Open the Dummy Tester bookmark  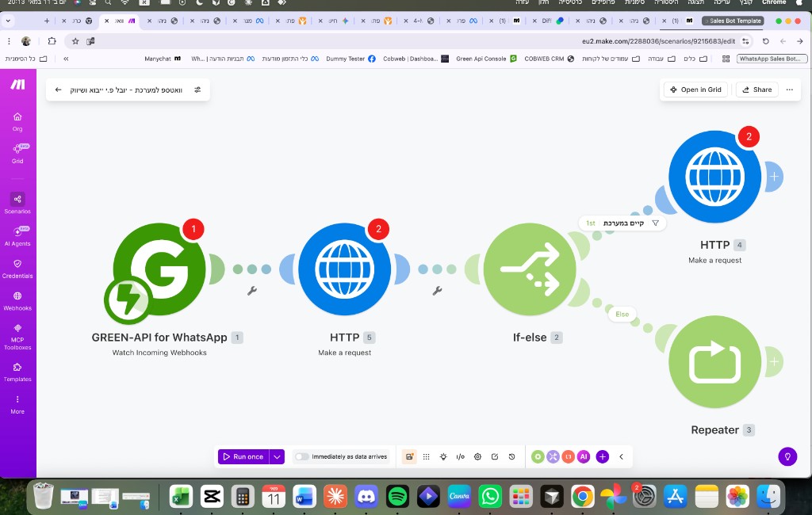[350, 59]
